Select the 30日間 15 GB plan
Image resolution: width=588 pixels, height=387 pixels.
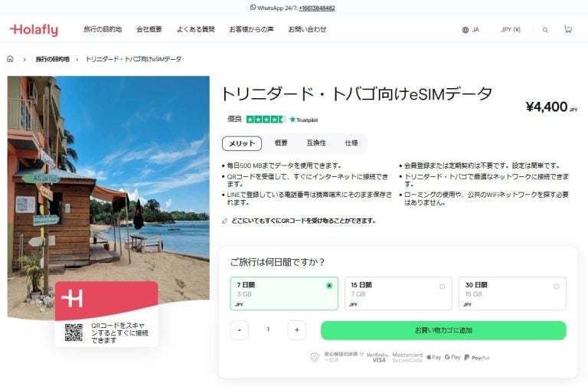click(x=512, y=294)
